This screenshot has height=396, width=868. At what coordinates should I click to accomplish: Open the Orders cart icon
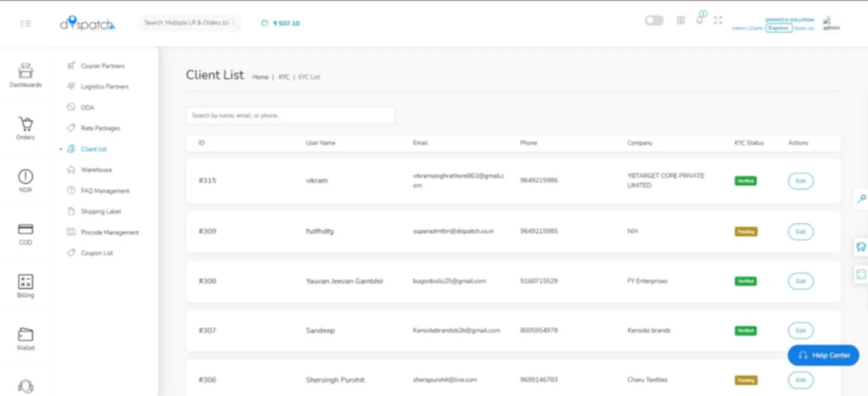tap(25, 128)
